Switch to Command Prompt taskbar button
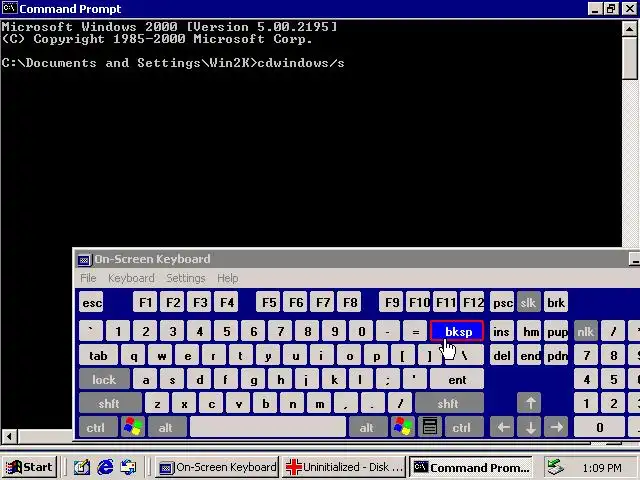 pyautogui.click(x=471, y=467)
